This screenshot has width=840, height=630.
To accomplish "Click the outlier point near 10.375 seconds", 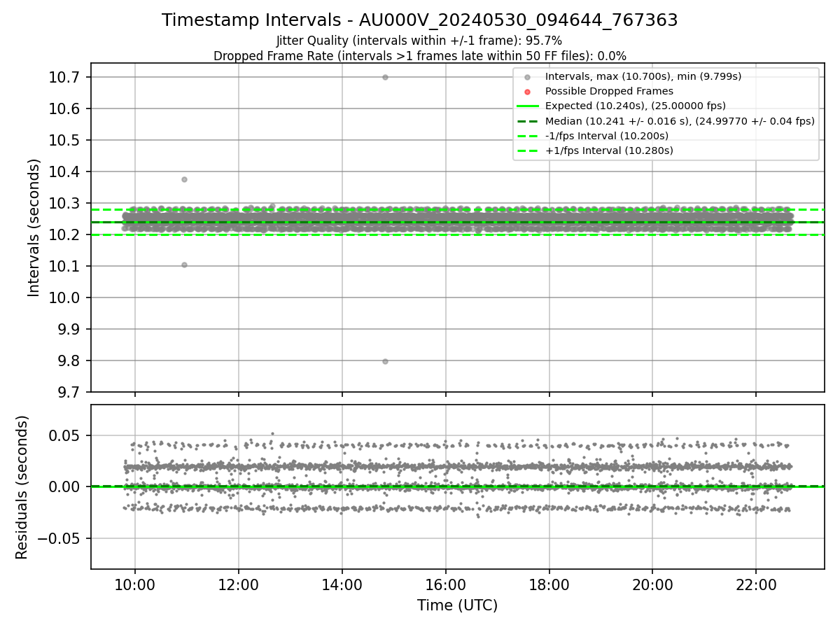I will pyautogui.click(x=184, y=179).
